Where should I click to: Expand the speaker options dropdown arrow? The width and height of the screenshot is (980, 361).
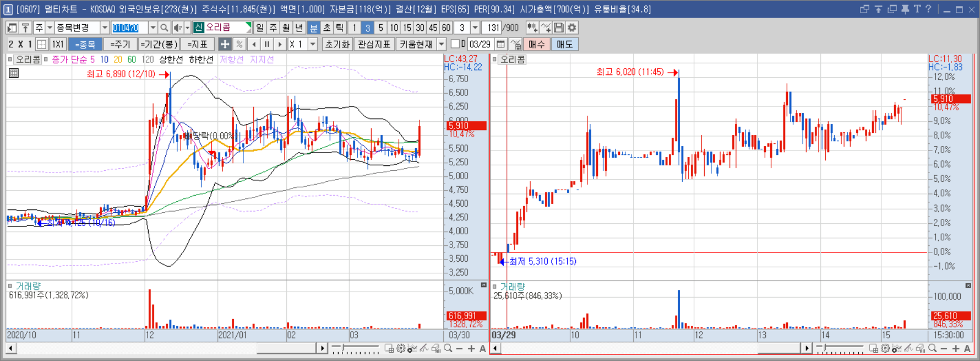pyautogui.click(x=187, y=28)
